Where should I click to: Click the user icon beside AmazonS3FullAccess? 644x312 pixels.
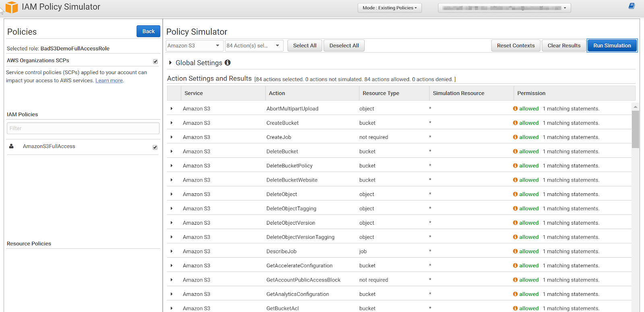pyautogui.click(x=11, y=146)
